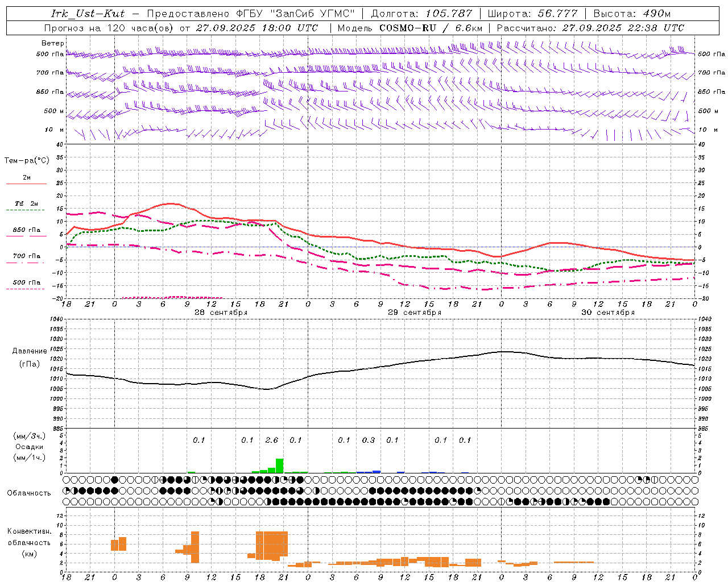Click the 850 гПа temperature legend label
Image resolution: width=728 pixels, height=582 pixels.
(27, 230)
